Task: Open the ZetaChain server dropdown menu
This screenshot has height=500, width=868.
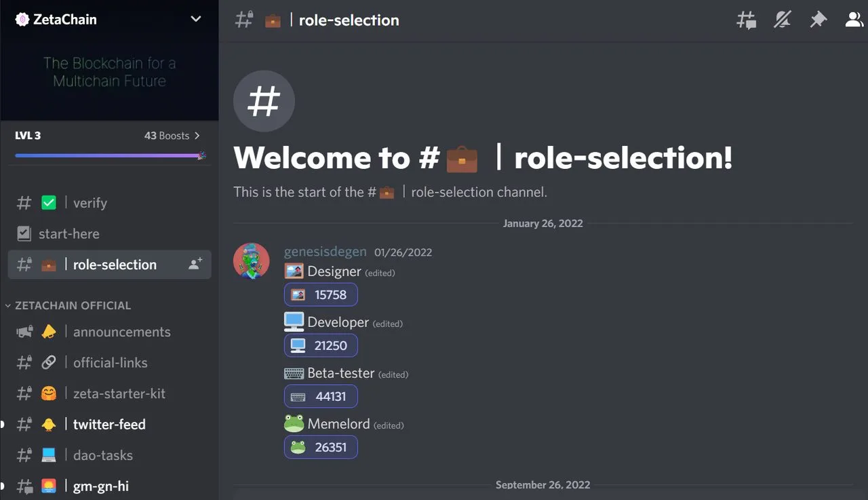Action: pyautogui.click(x=196, y=19)
